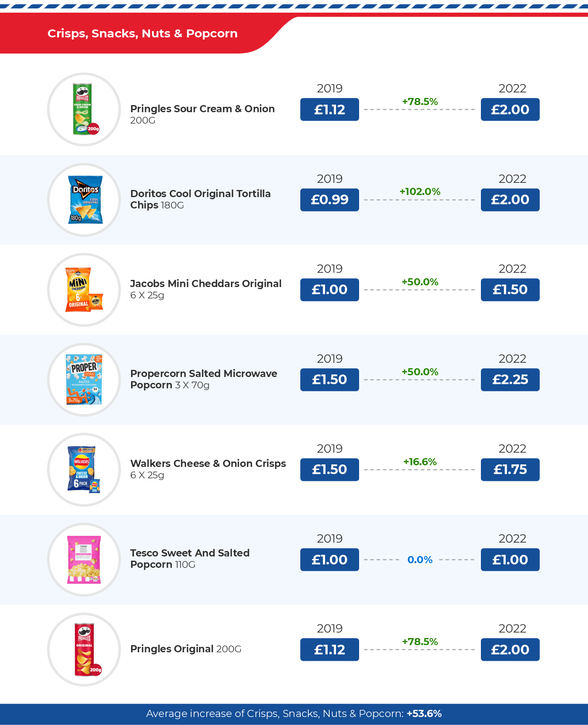588x725 pixels.
Task: Click the Propercorn microwave popcorn box image
Action: click(84, 380)
